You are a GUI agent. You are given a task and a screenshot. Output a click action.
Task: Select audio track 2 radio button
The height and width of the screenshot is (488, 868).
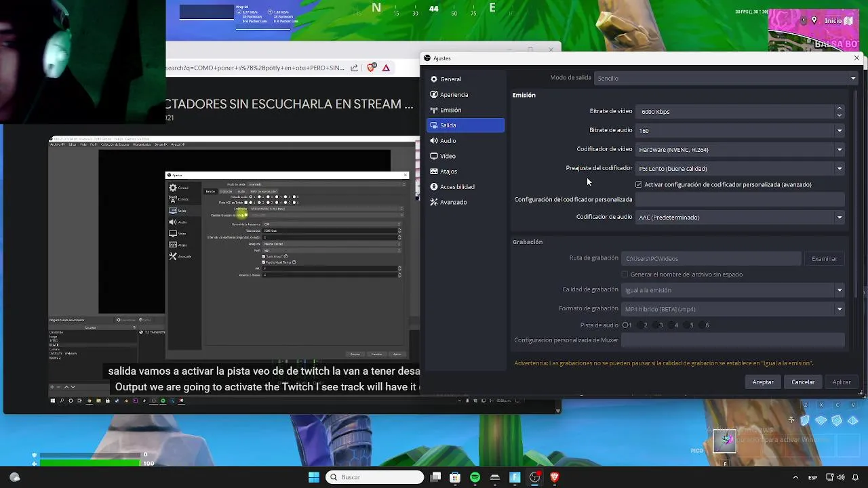(x=642, y=325)
